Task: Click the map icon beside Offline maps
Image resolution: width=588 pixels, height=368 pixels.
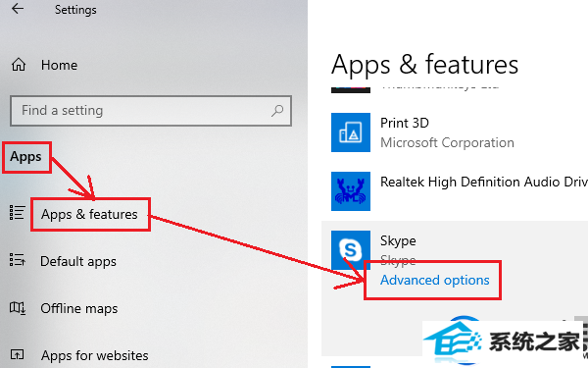Action: click(18, 308)
